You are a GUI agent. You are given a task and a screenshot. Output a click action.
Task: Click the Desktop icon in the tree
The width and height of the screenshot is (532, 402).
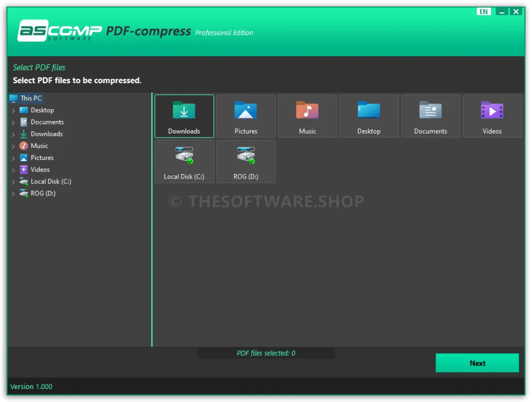tap(24, 110)
